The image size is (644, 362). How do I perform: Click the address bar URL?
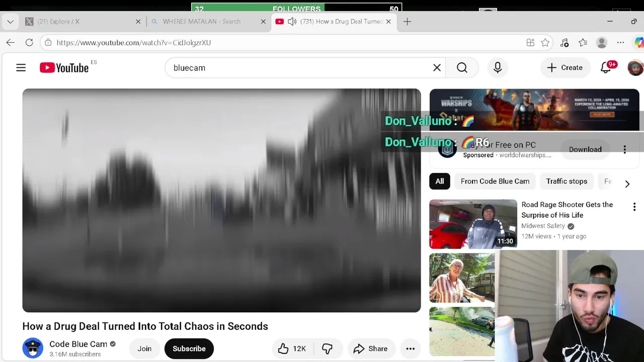coord(134,43)
